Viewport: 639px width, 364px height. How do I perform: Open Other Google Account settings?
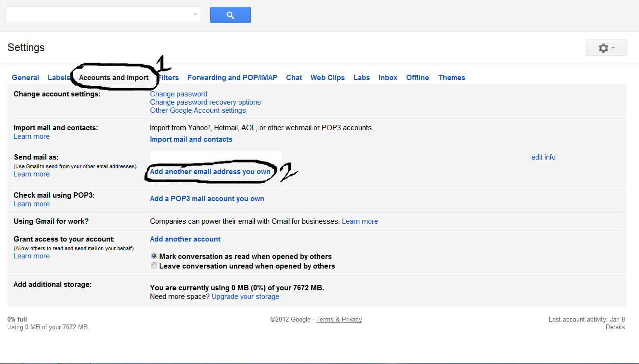tap(198, 110)
